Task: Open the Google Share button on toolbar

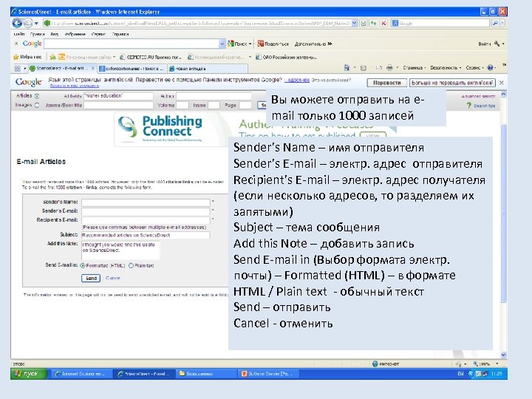Action: [273, 44]
